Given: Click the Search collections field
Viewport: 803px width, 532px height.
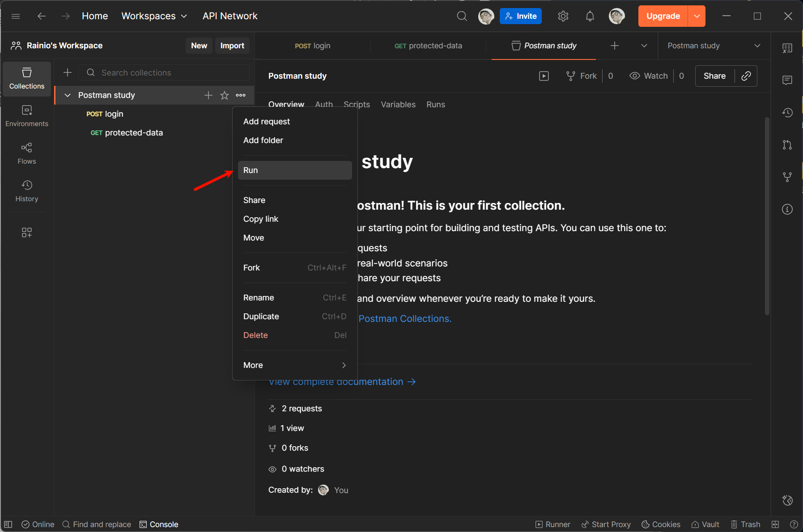Looking at the screenshot, I should [x=164, y=72].
